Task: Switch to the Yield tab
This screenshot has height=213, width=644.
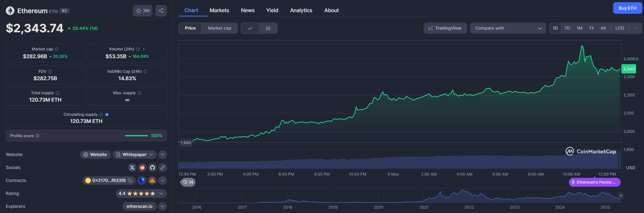Action: [x=272, y=11]
